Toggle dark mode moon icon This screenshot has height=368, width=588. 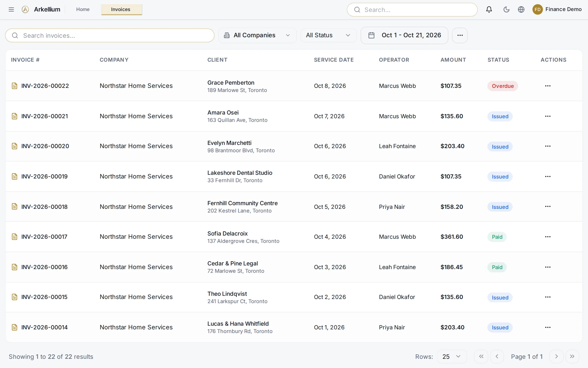[506, 9]
